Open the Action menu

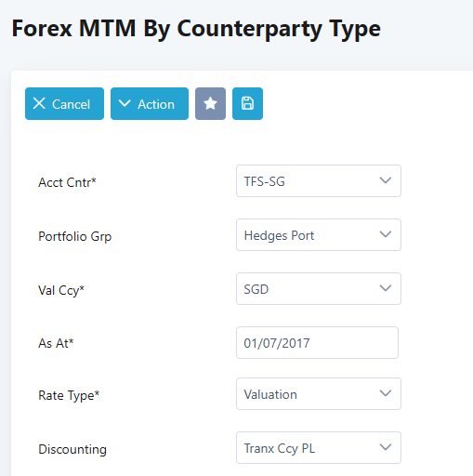150,103
